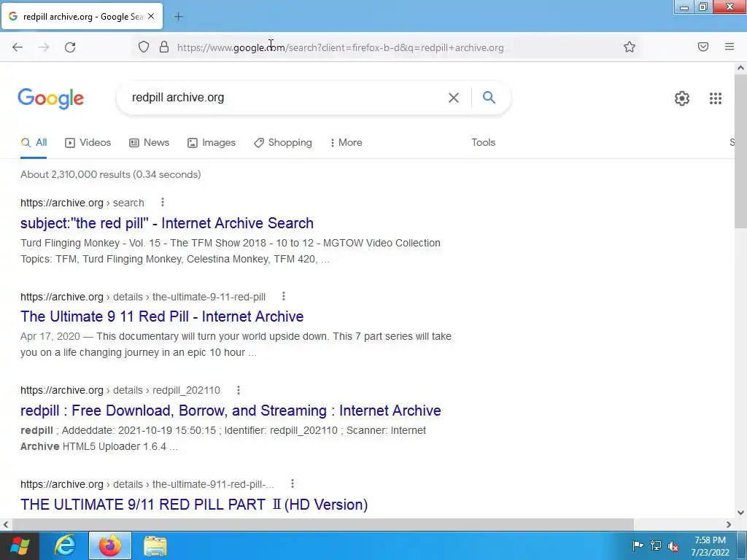Bookmark this page with the star icon
The image size is (747, 560).
[630, 47]
